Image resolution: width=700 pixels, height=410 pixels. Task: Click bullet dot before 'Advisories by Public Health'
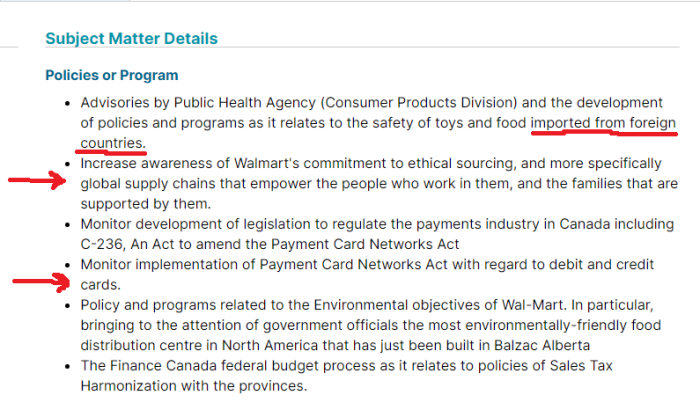(x=67, y=103)
